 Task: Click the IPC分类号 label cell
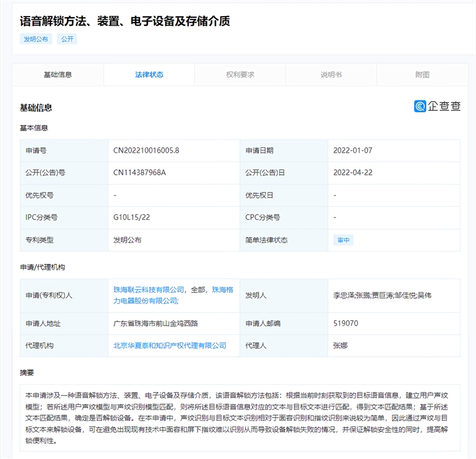pos(64,218)
